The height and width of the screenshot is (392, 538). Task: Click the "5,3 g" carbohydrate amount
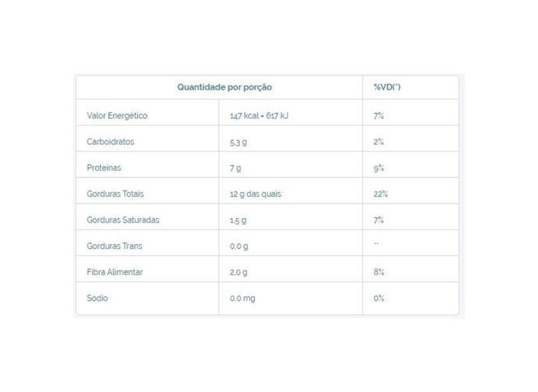point(239,142)
